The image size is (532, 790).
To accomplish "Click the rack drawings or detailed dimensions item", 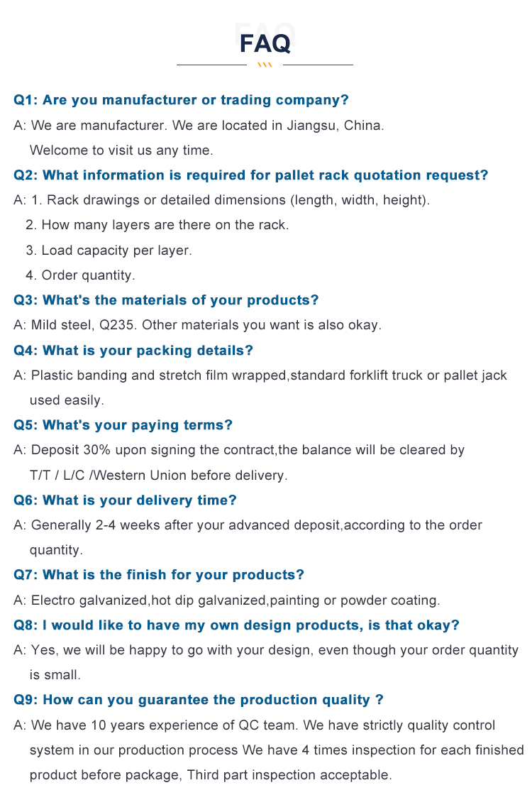I will 222,200.
